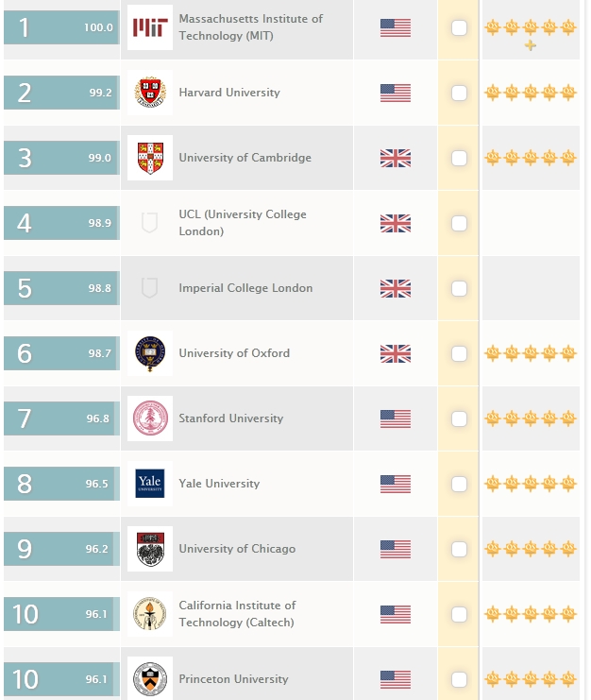This screenshot has width=591, height=700.
Task: Open the University of Cambridge link
Action: [245, 158]
